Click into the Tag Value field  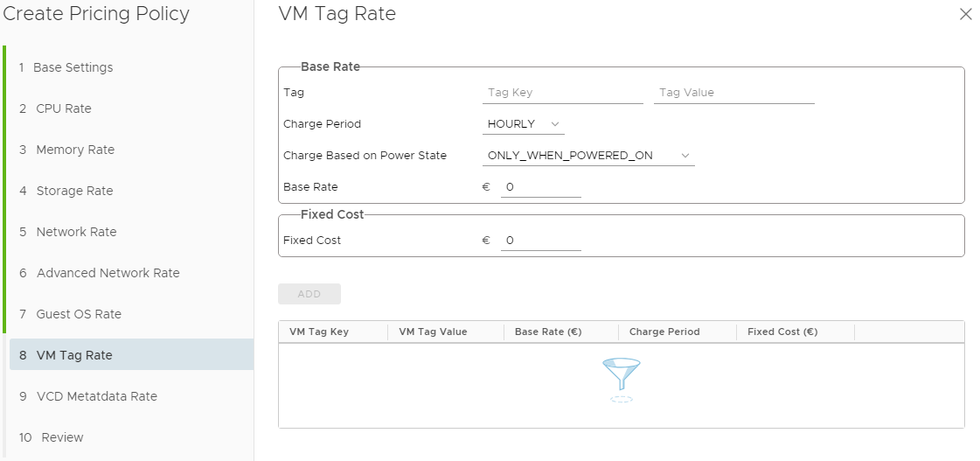point(734,93)
